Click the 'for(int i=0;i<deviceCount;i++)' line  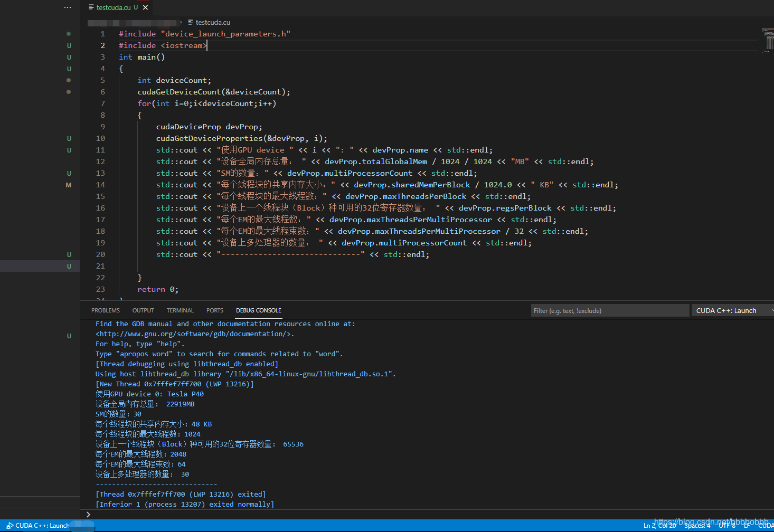207,103
